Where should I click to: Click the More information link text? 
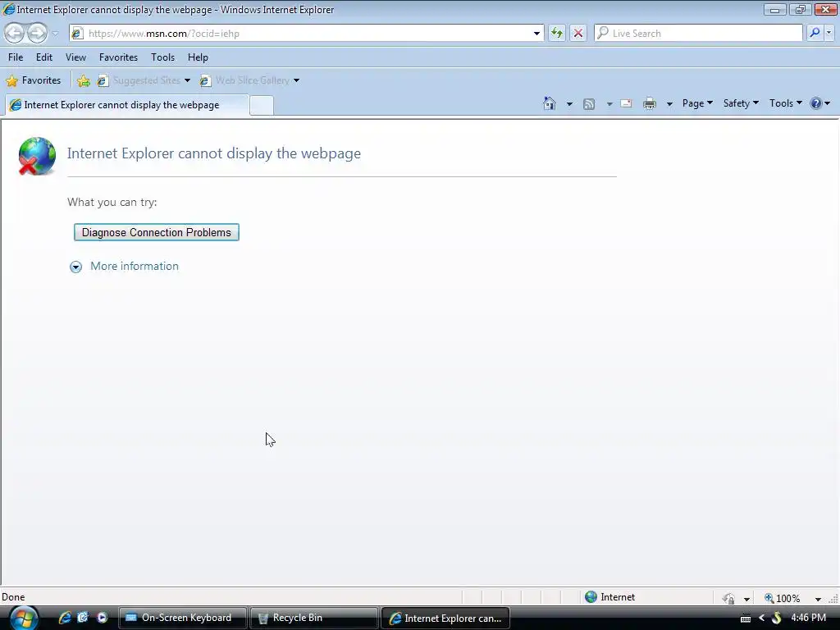pyautogui.click(x=135, y=267)
